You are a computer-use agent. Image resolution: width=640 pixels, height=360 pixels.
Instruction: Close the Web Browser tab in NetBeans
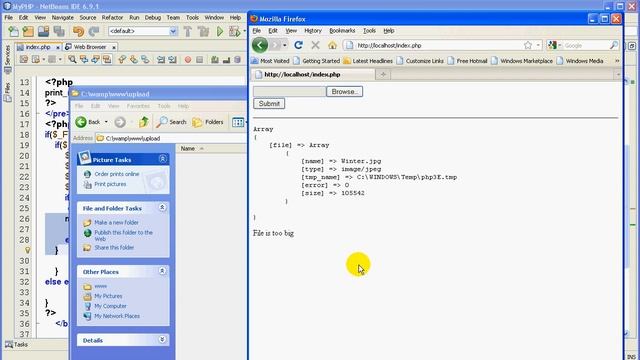pos(114,47)
